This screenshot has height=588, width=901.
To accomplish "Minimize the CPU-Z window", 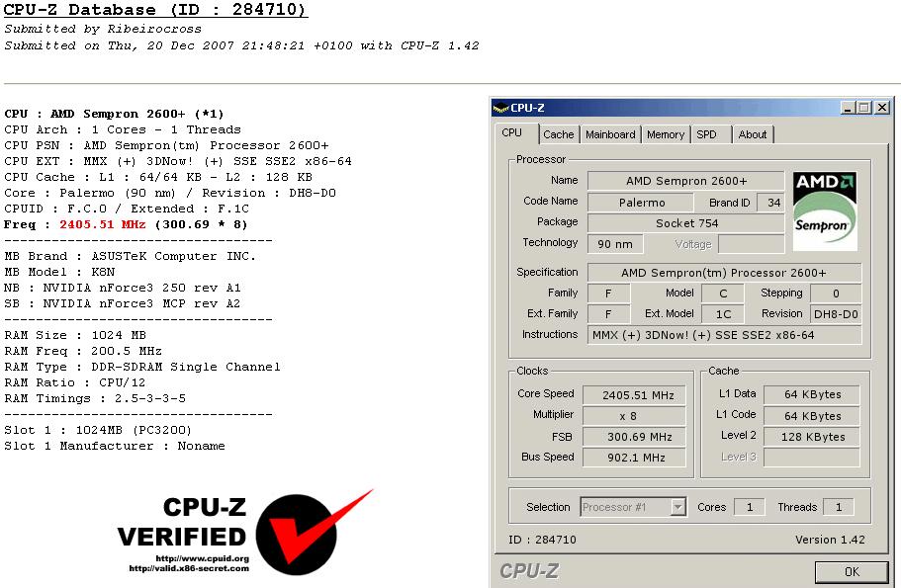I will (x=847, y=108).
